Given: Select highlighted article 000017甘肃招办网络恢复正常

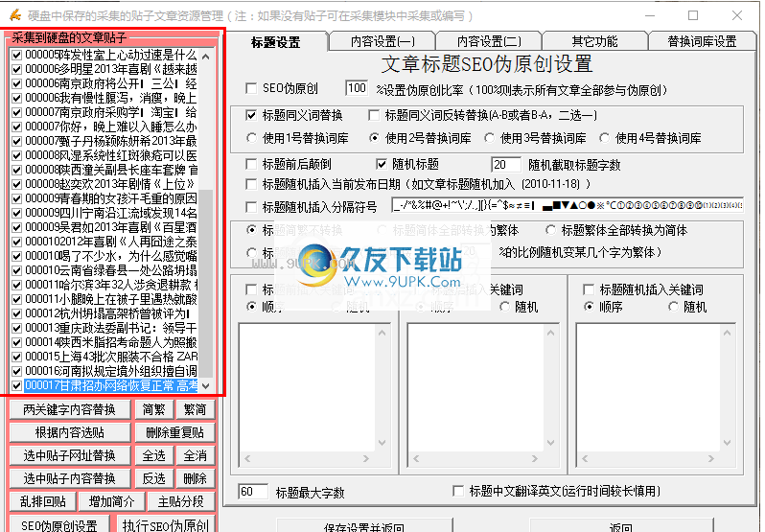Looking at the screenshot, I should pyautogui.click(x=111, y=385).
